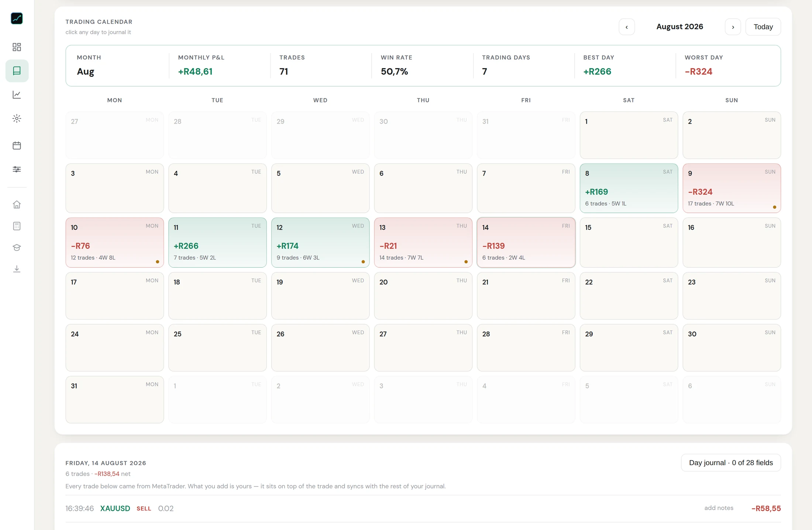
Task: Click add notes on XAUUSD trade
Action: 719,508
